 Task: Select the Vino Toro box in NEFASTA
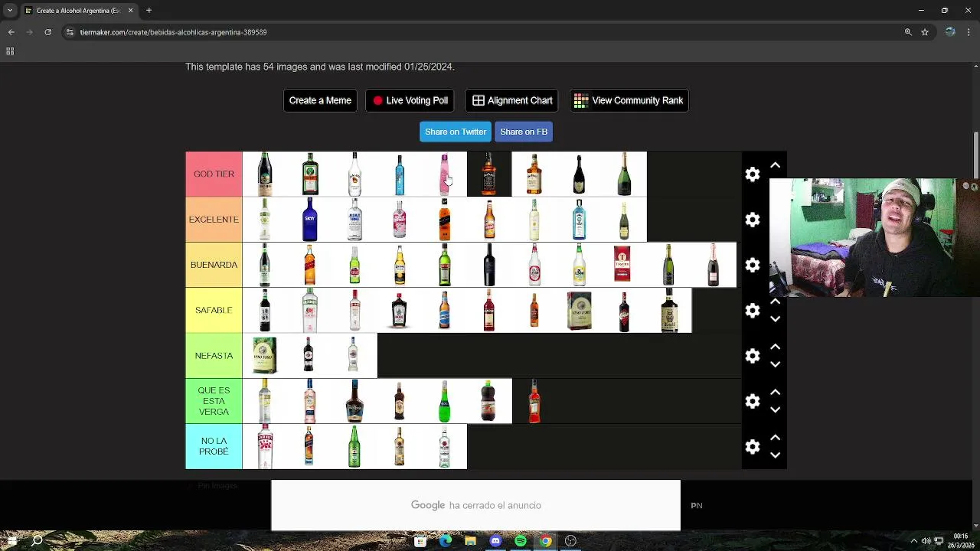click(x=265, y=356)
